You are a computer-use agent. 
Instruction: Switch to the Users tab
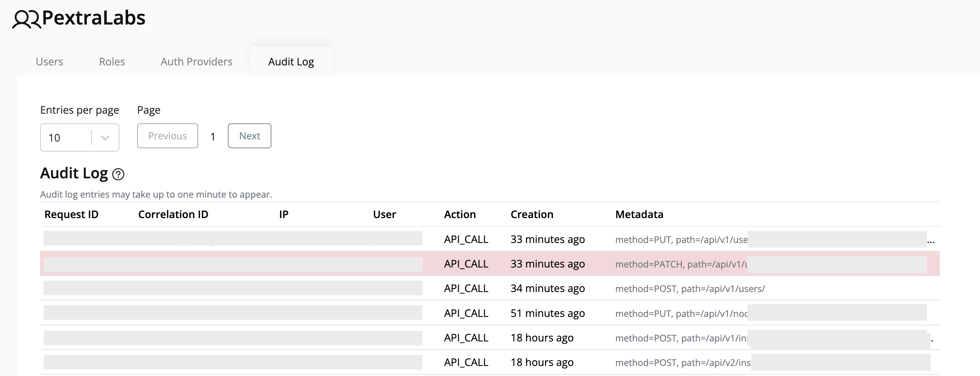click(49, 62)
